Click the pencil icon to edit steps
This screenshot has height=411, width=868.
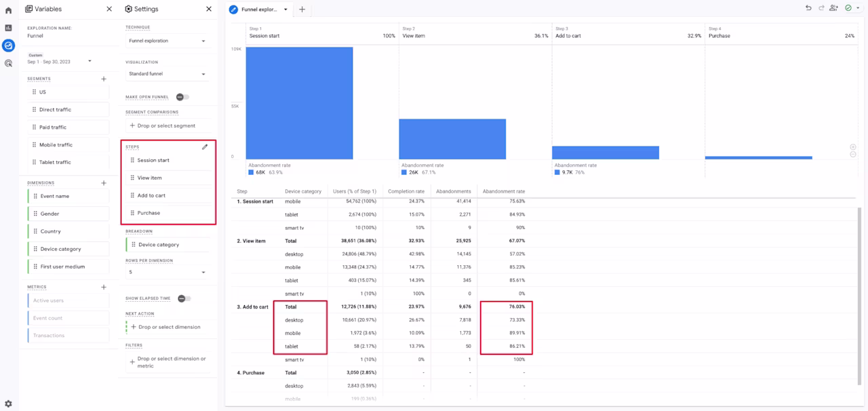205,146
